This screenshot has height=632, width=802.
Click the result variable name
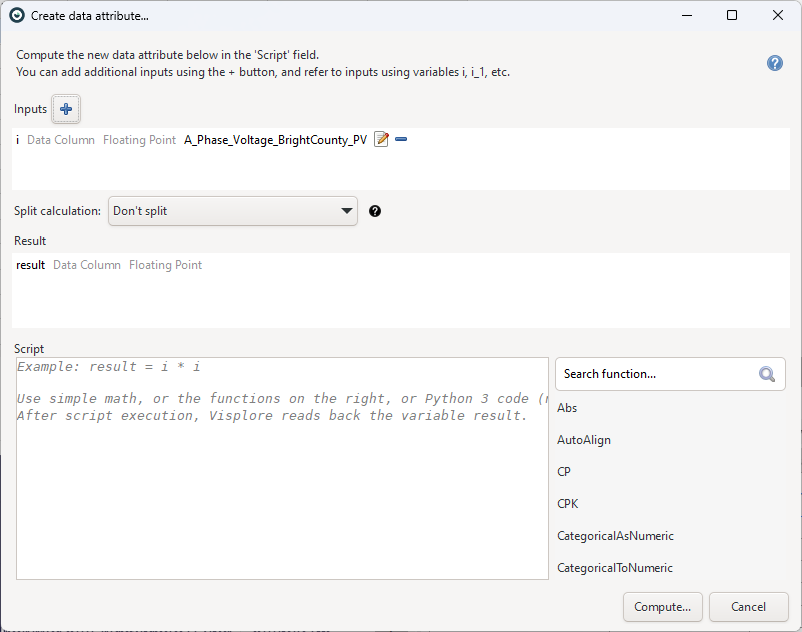point(31,265)
